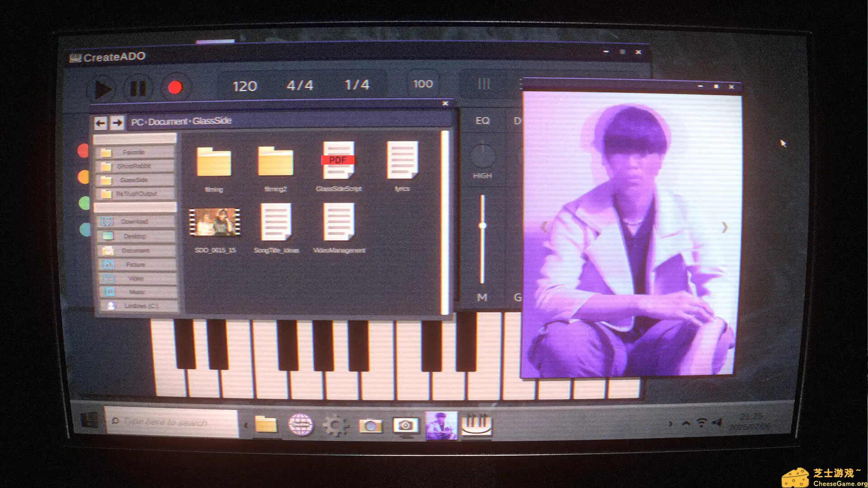The height and width of the screenshot is (488, 868).
Task: Click the Pause playback button
Action: coord(138,88)
